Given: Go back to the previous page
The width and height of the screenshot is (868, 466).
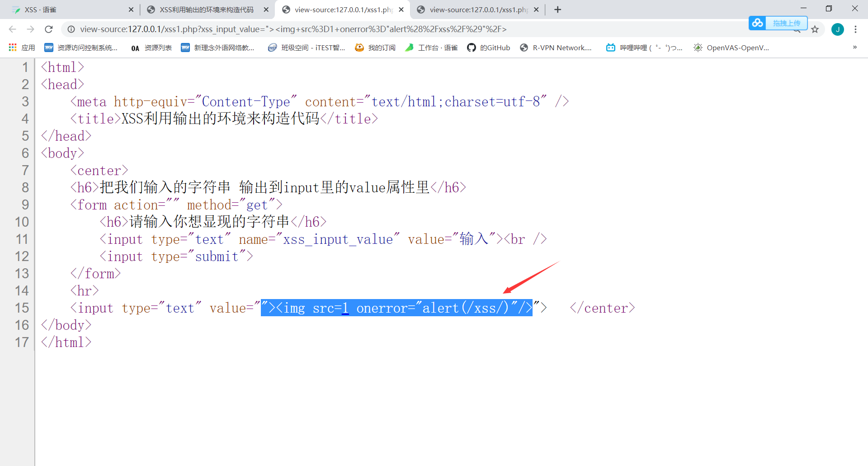Looking at the screenshot, I should [x=12, y=29].
